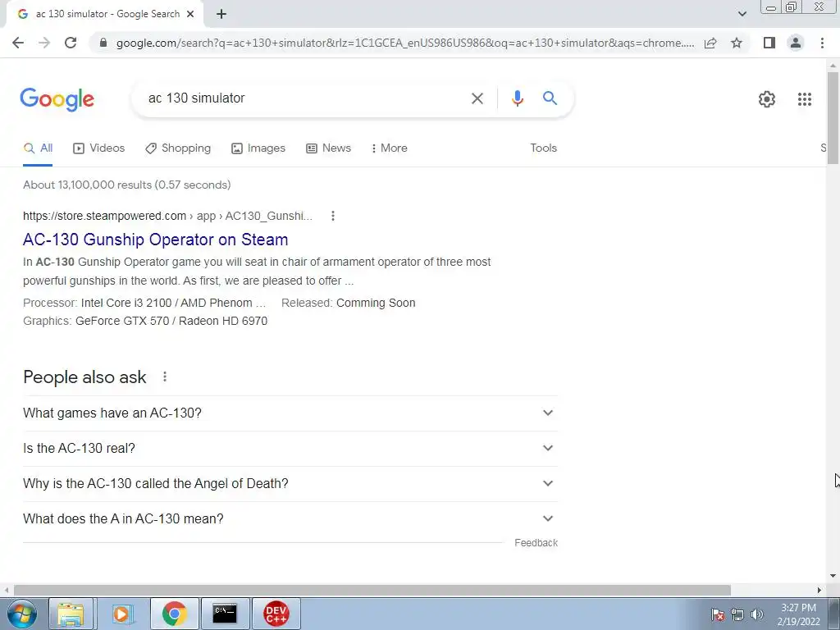The width and height of the screenshot is (840, 630).
Task: Switch to the Images tab
Action: pyautogui.click(x=258, y=148)
